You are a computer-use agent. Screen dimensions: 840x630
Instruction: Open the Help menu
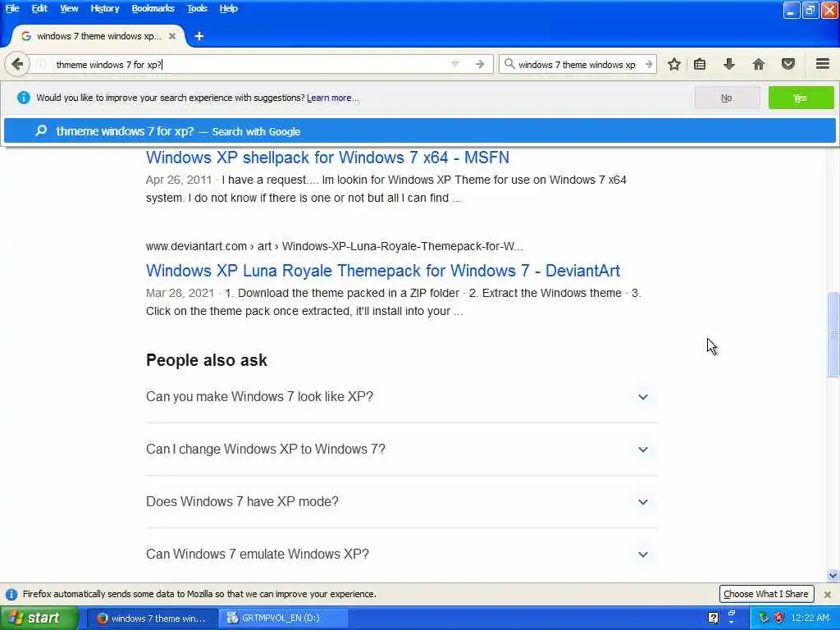click(x=228, y=8)
